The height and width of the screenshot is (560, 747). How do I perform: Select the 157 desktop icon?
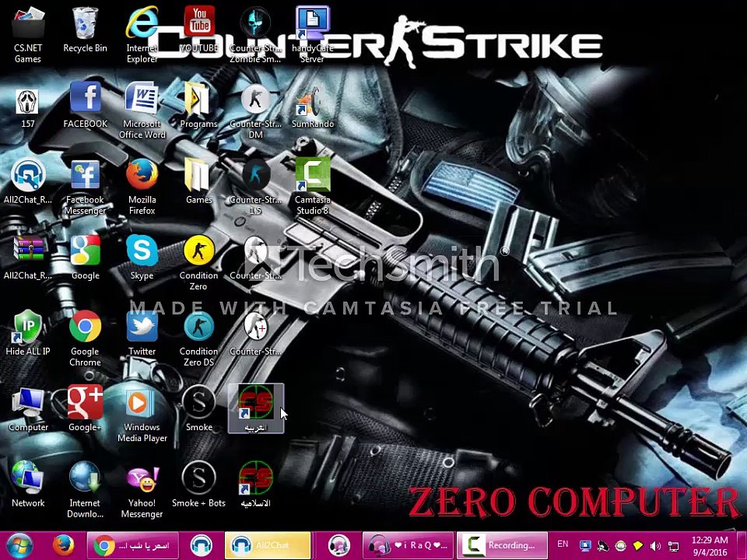[28, 109]
